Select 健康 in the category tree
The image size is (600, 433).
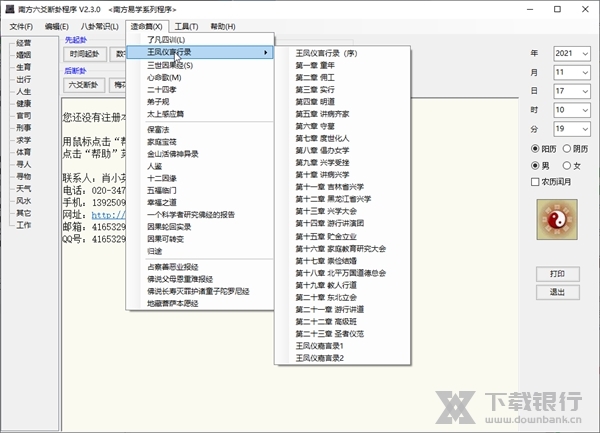(x=24, y=104)
